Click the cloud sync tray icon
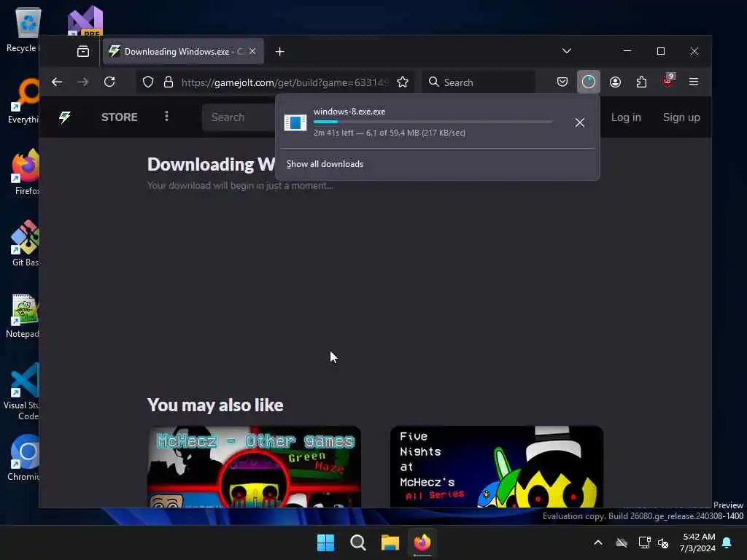The width and height of the screenshot is (747, 560). 622,542
